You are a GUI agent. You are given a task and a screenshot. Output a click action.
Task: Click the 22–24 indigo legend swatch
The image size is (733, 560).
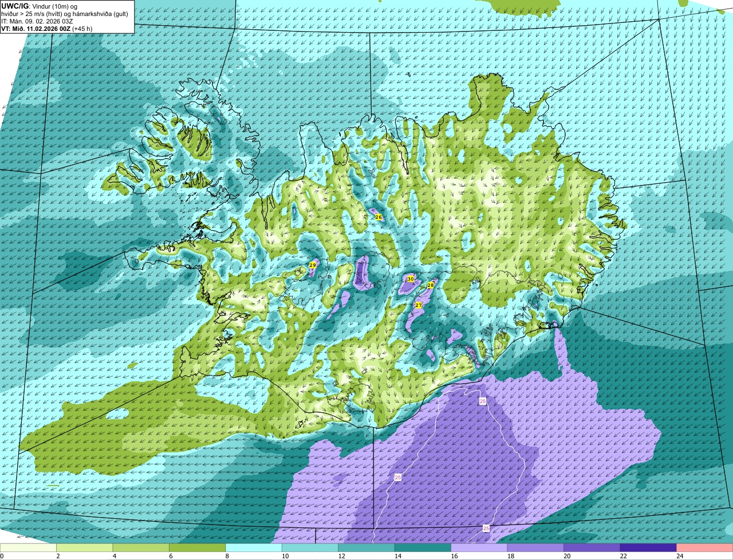coord(648,547)
